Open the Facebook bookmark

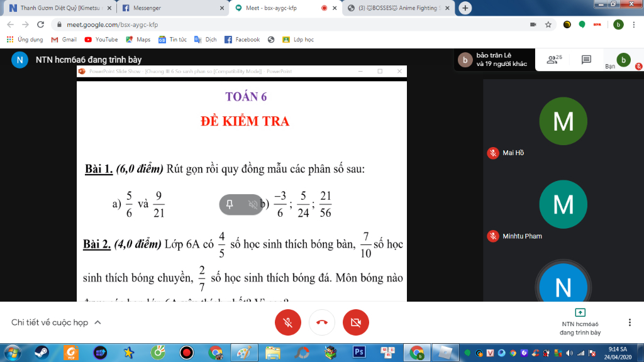tap(242, 40)
